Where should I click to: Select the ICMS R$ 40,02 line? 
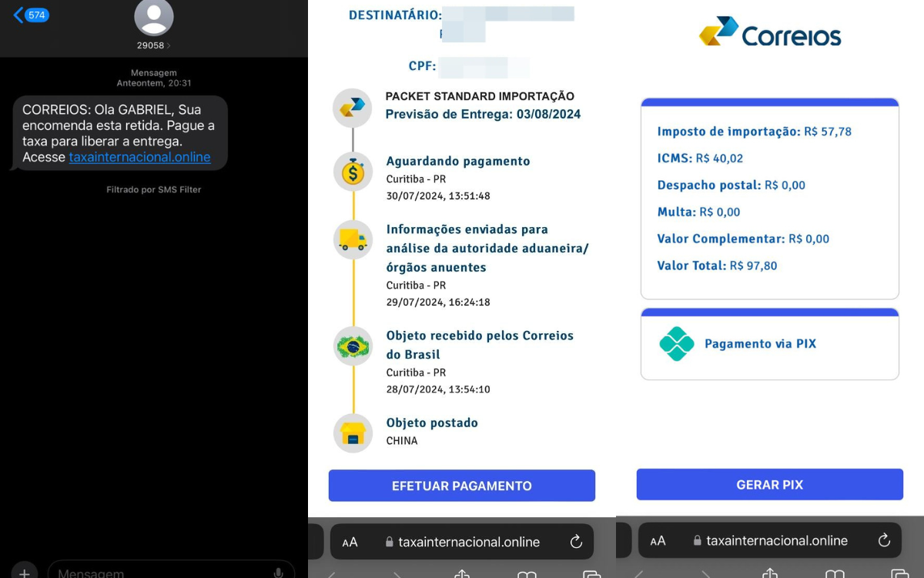tap(700, 159)
